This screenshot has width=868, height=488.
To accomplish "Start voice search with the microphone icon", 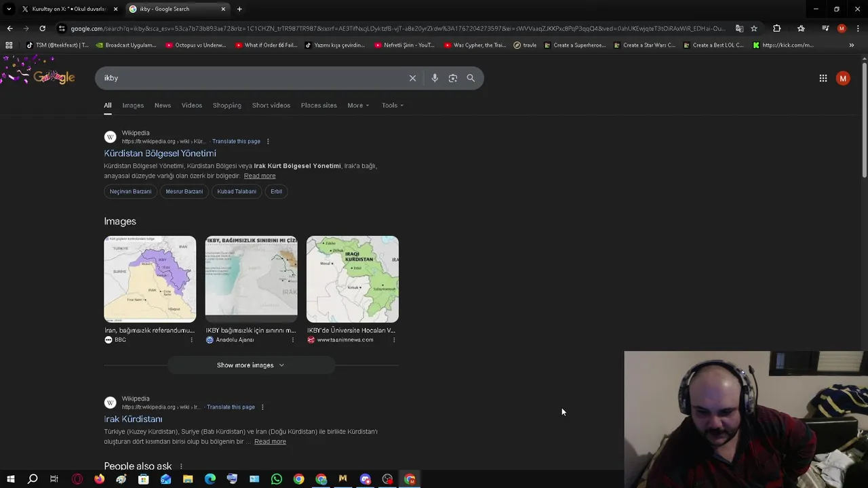I will (435, 78).
